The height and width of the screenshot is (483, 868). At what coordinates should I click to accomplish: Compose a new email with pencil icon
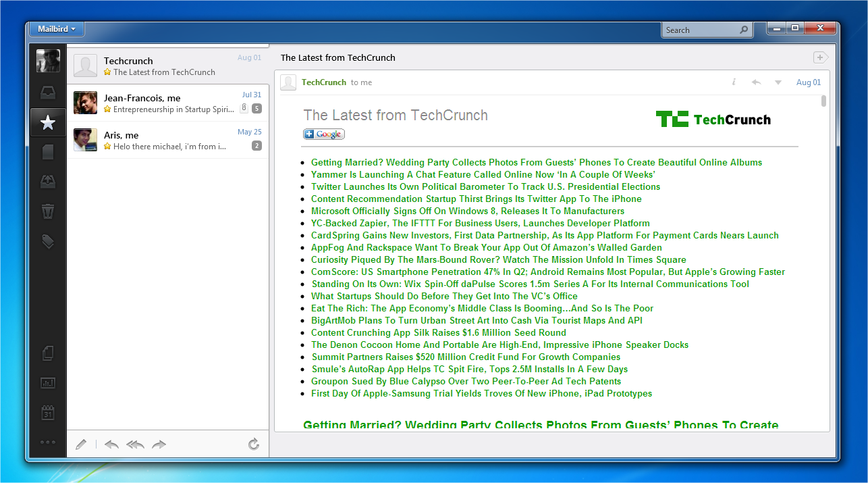tap(81, 444)
